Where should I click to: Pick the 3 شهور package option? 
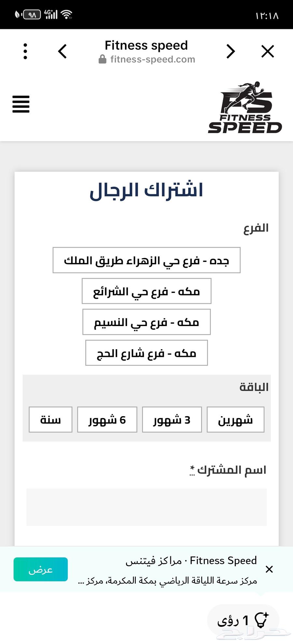pyautogui.click(x=172, y=420)
